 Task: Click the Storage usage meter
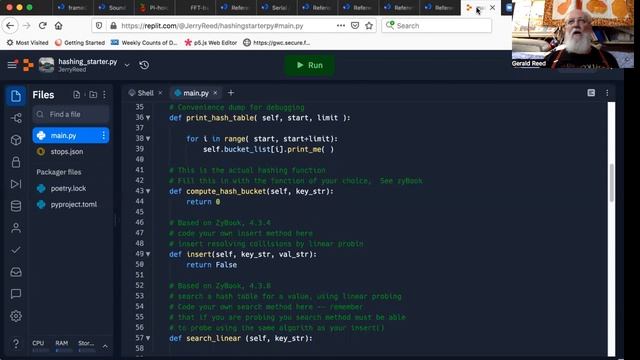(x=86, y=346)
